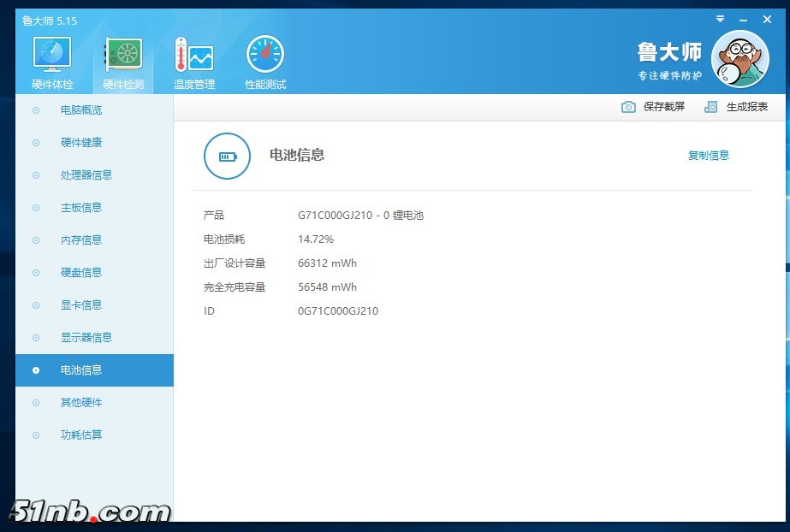Viewport: 790px width, 532px height.
Task: Click the 鲁大师 mascot avatar
Action: click(740, 59)
